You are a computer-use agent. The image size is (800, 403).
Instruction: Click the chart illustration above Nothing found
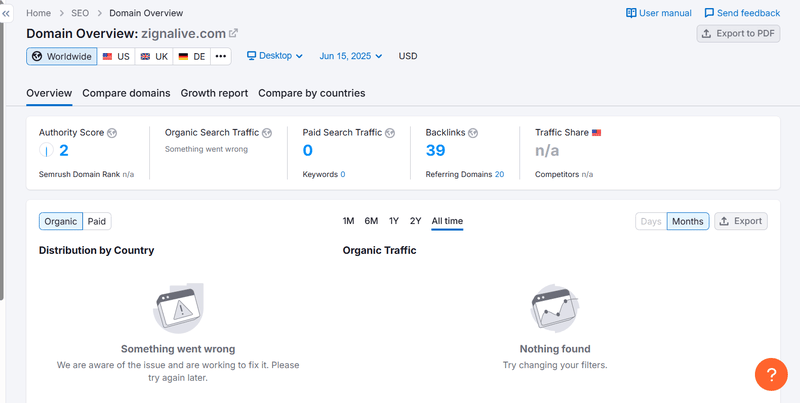[x=555, y=308]
